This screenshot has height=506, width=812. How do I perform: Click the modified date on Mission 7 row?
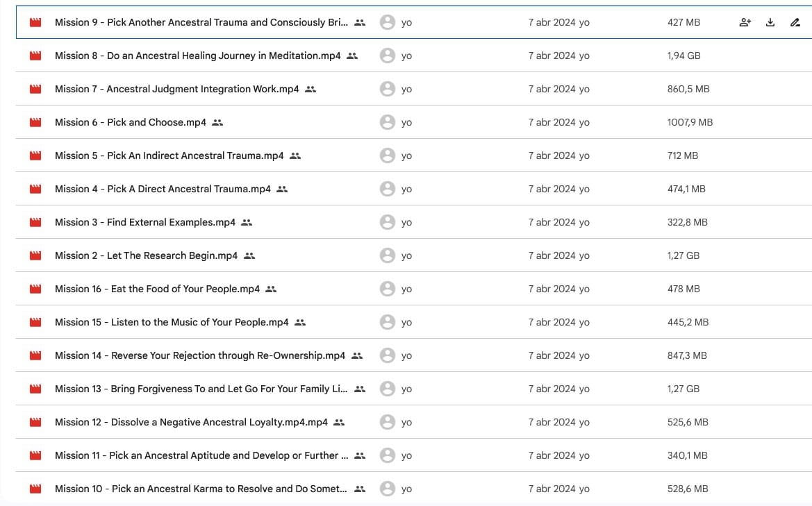coord(558,89)
